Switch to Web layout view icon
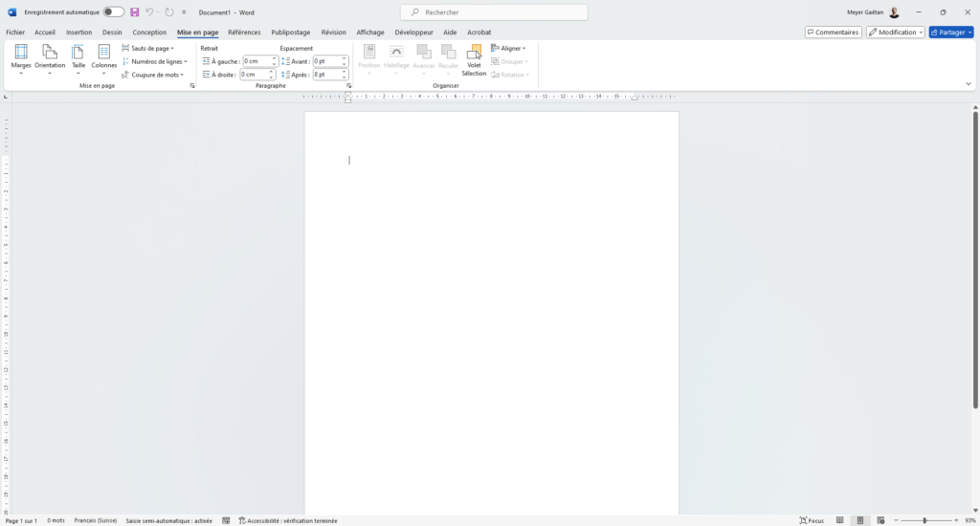The width and height of the screenshot is (980, 526). [880, 520]
